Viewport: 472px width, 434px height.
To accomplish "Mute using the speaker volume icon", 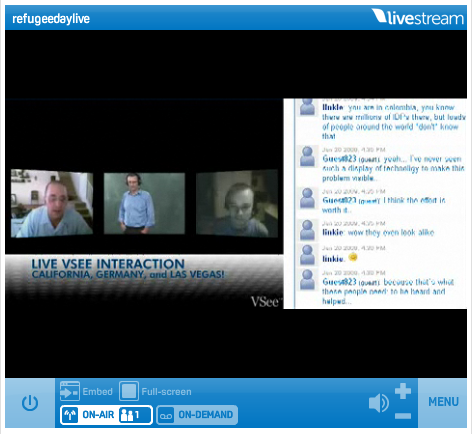I will pyautogui.click(x=378, y=403).
